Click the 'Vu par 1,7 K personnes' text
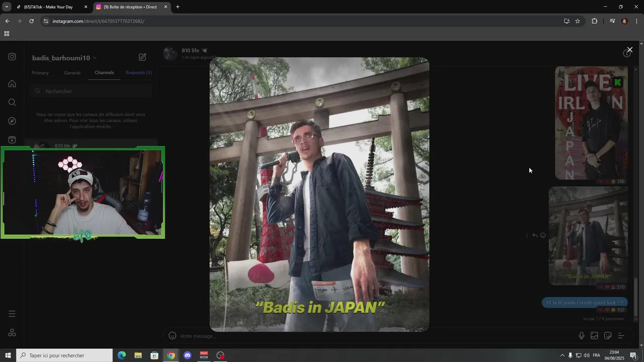The width and height of the screenshot is (644, 362). (x=603, y=319)
